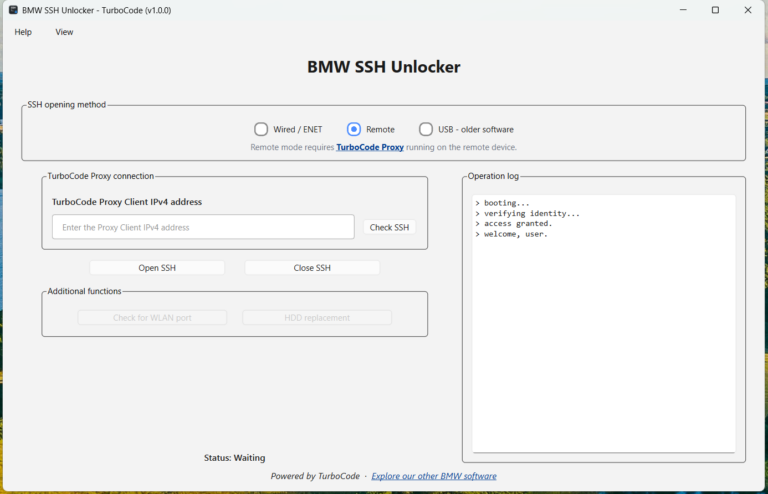
Task: Click the 'SSH opening method' group label
Action: click(x=67, y=105)
